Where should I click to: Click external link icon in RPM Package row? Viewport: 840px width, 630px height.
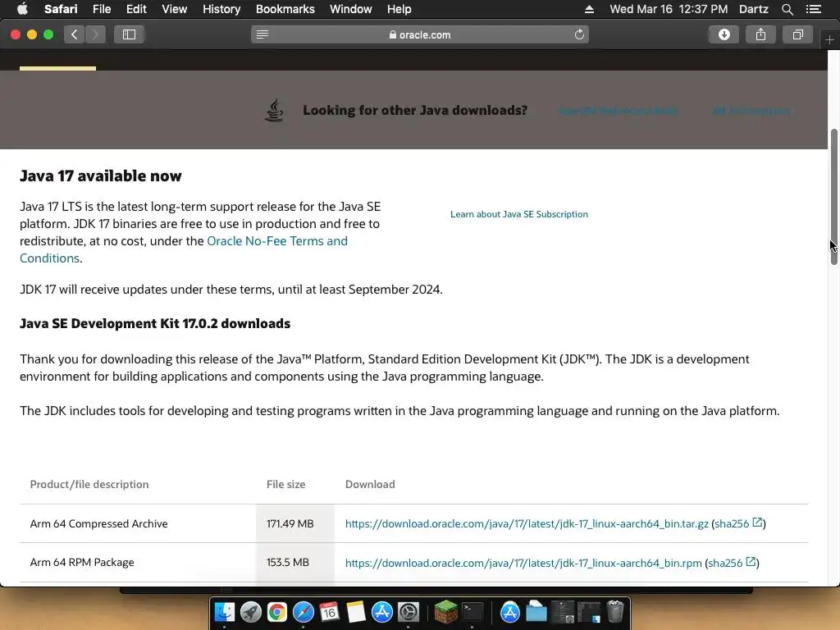(751, 562)
